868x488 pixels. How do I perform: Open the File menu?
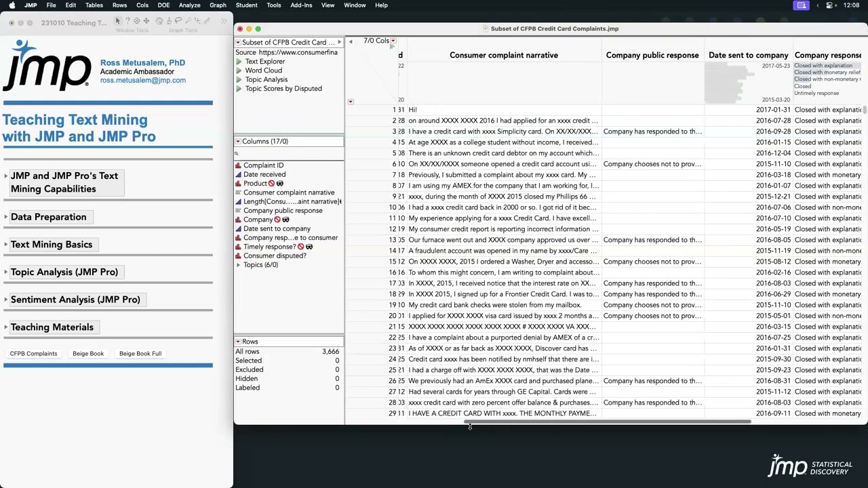[x=51, y=5]
